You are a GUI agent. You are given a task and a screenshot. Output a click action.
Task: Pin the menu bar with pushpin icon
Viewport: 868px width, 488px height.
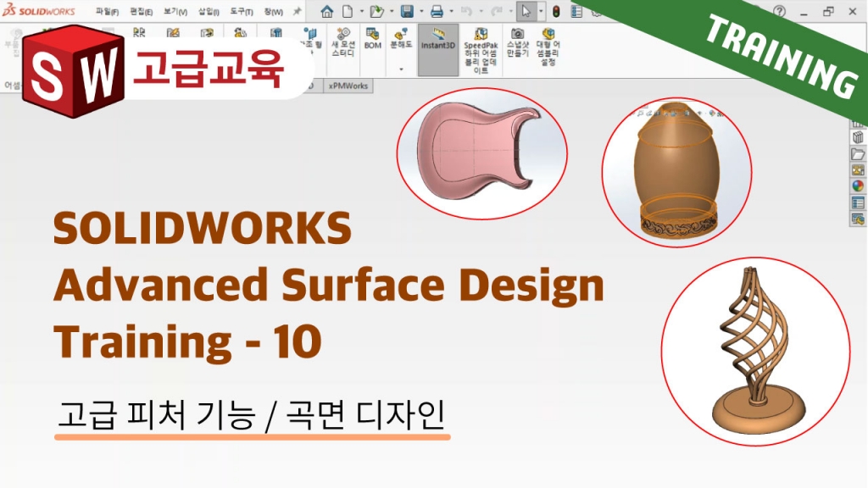tap(298, 11)
